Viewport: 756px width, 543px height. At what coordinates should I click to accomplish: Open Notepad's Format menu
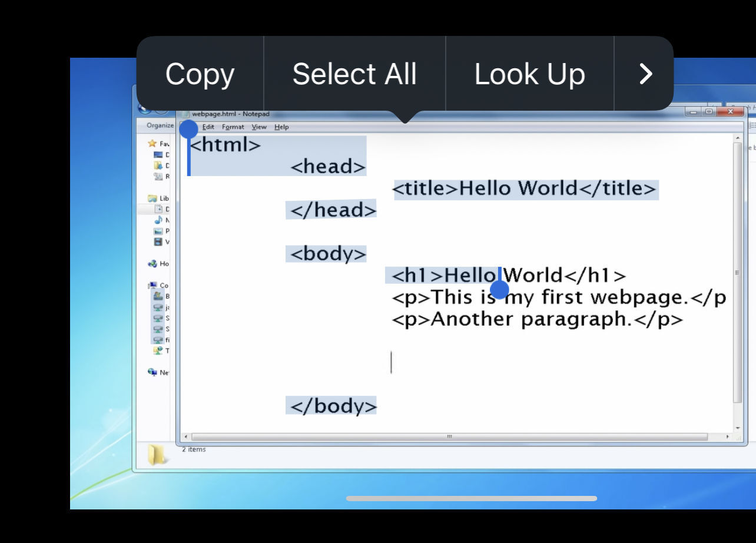(x=233, y=127)
